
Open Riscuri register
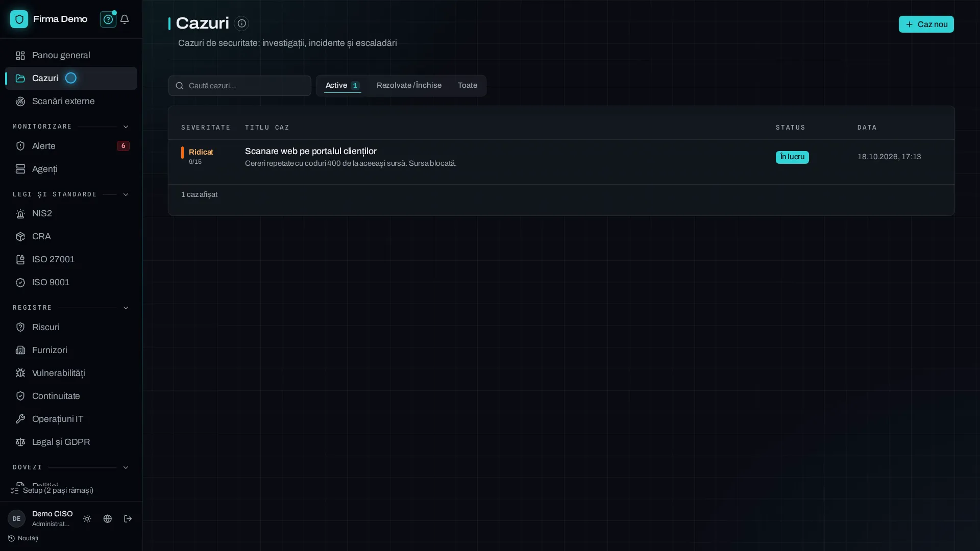71,327
